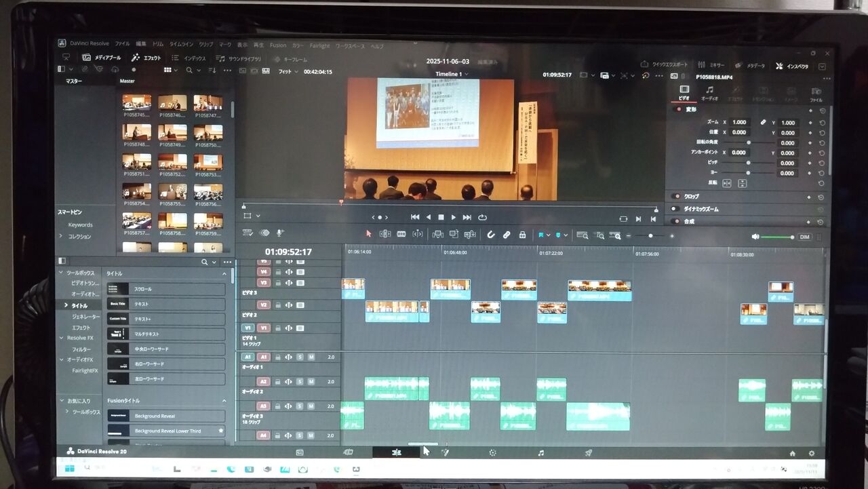This screenshot has width=868, height=489.
Task: Click the Replace Clip edit icon
Action: tap(470, 235)
